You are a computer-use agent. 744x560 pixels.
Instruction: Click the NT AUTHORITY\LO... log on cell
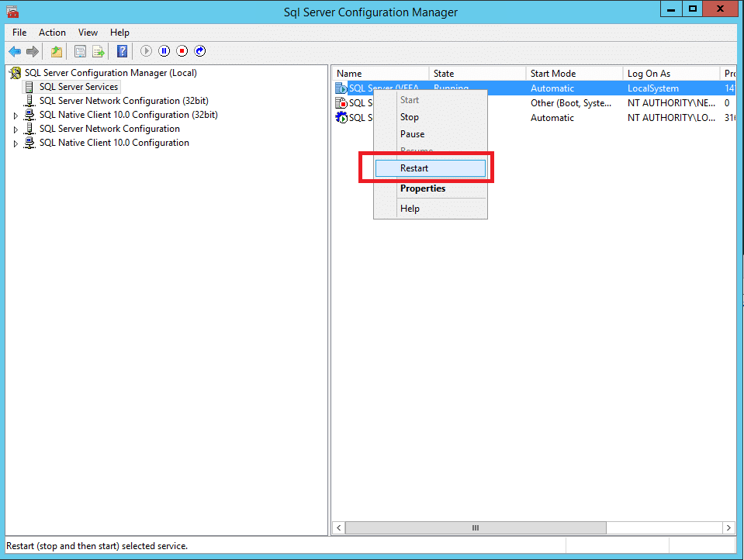(x=671, y=118)
